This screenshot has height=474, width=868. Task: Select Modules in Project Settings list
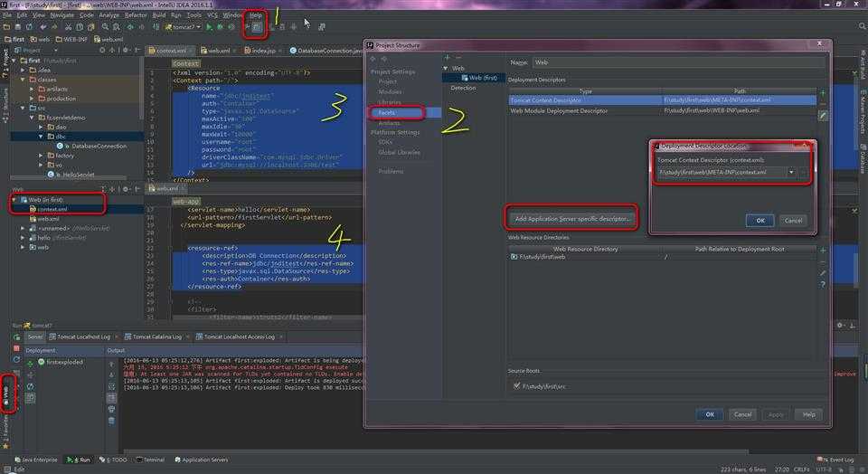[390, 92]
